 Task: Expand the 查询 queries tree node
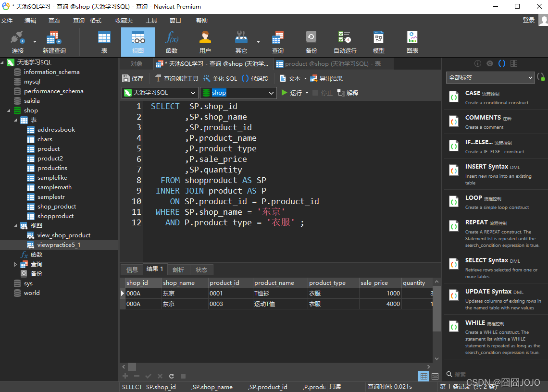point(15,264)
